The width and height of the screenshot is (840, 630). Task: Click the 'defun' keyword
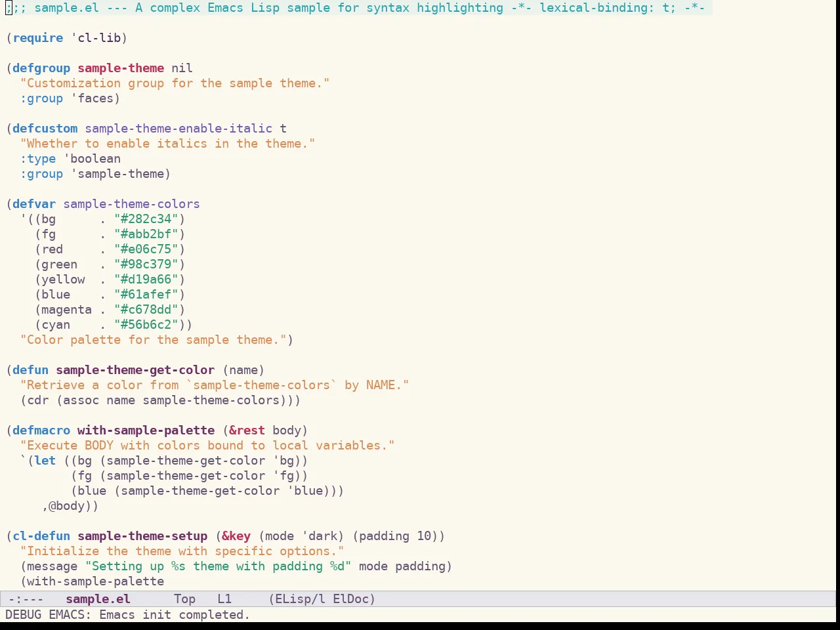31,370
